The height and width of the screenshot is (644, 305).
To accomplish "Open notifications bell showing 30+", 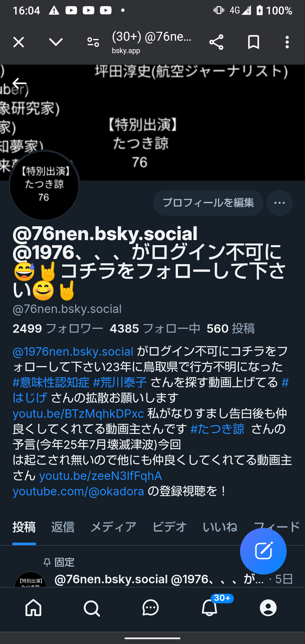I will 210,607.
